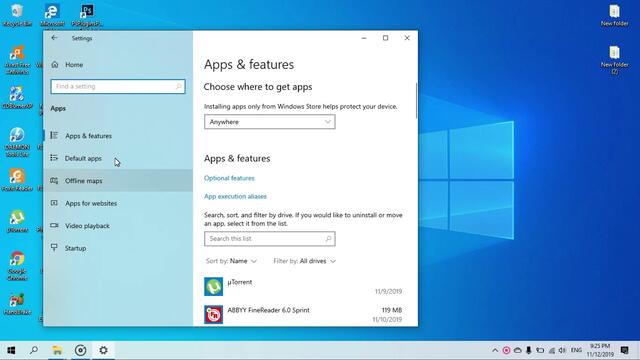The height and width of the screenshot is (360, 640).
Task: Expand the Anywhere app source dropdown
Action: (270, 122)
